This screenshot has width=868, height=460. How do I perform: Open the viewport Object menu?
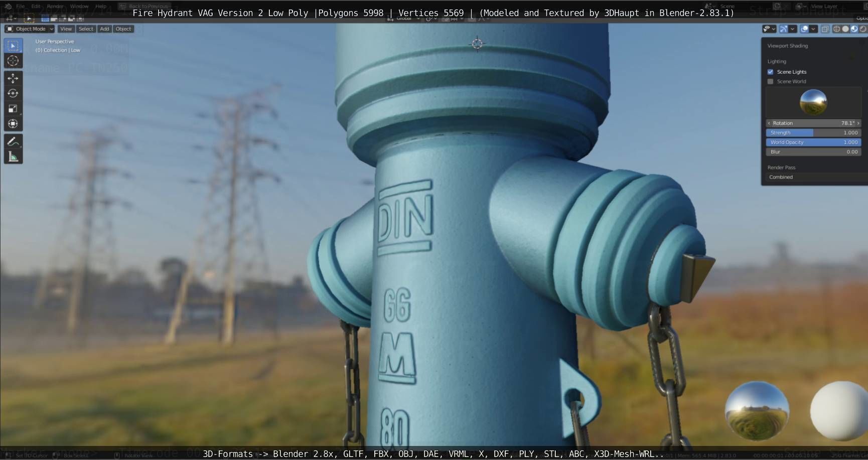[x=123, y=29]
